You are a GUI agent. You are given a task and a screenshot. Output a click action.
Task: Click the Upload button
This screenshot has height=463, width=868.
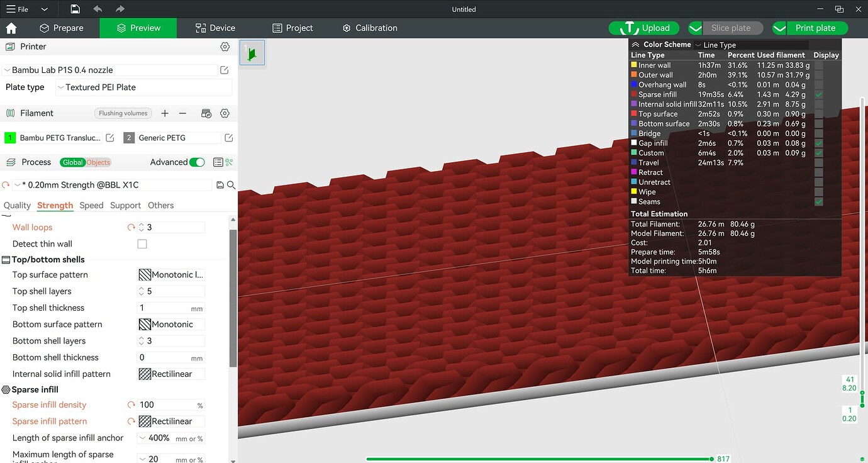644,28
